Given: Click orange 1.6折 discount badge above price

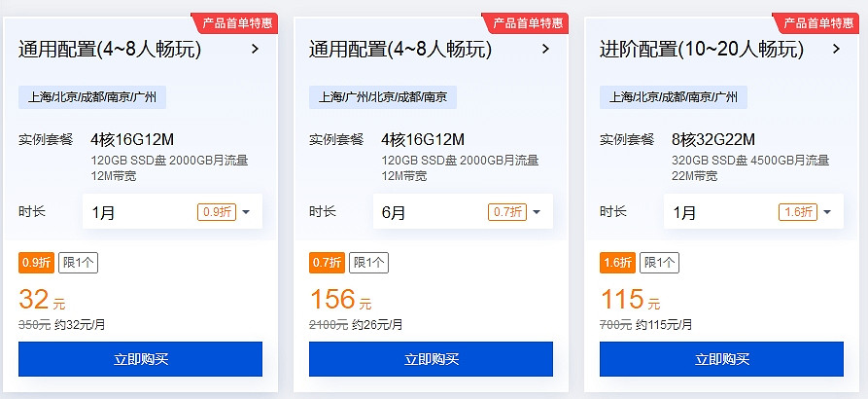Looking at the screenshot, I should coord(616,262).
